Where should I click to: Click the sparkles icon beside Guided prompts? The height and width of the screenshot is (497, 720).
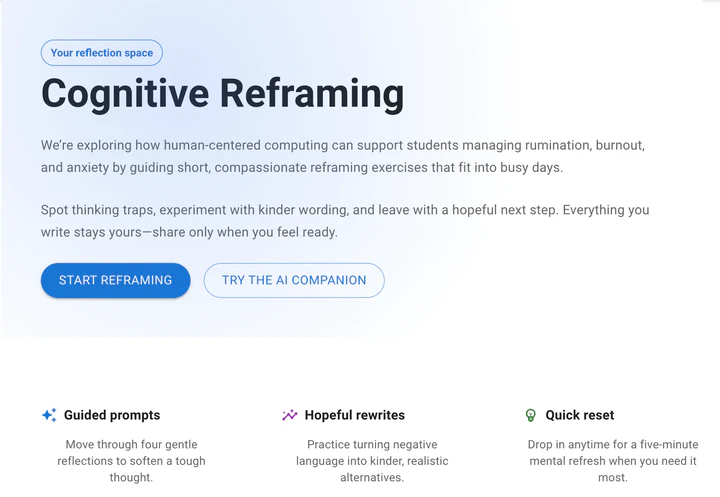(x=49, y=415)
